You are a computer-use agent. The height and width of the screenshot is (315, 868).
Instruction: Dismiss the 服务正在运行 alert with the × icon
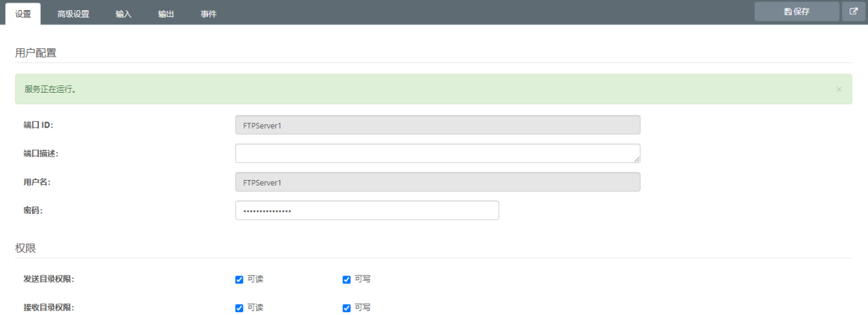click(839, 89)
